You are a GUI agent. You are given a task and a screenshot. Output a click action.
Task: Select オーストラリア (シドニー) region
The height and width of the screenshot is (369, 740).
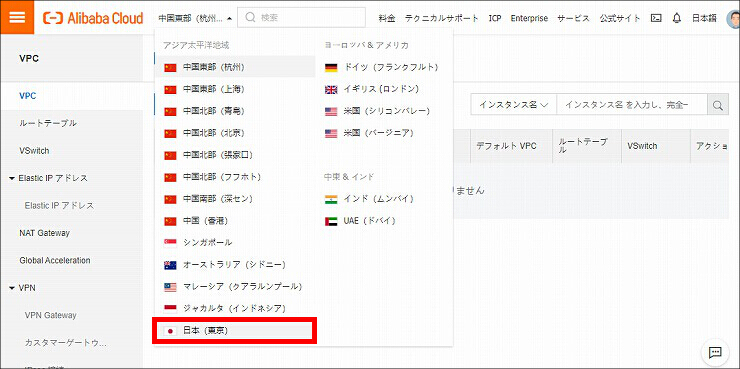coord(235,265)
